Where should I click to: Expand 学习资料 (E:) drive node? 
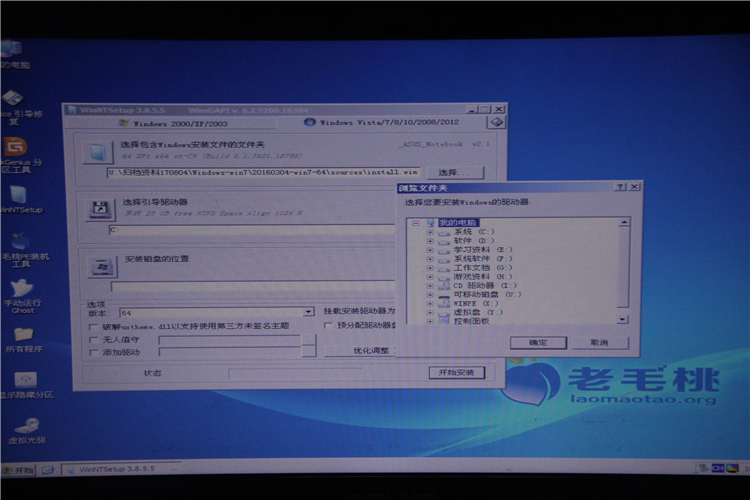[430, 250]
